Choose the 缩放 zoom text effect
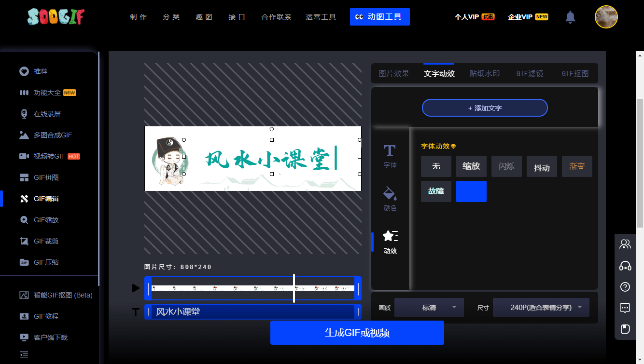644x364 pixels. coord(471,166)
